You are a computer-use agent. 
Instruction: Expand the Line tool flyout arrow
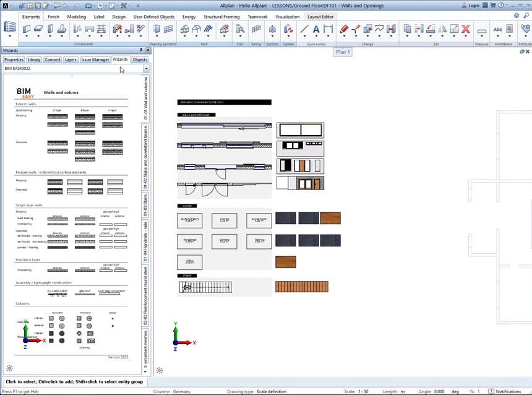[x=304, y=36]
